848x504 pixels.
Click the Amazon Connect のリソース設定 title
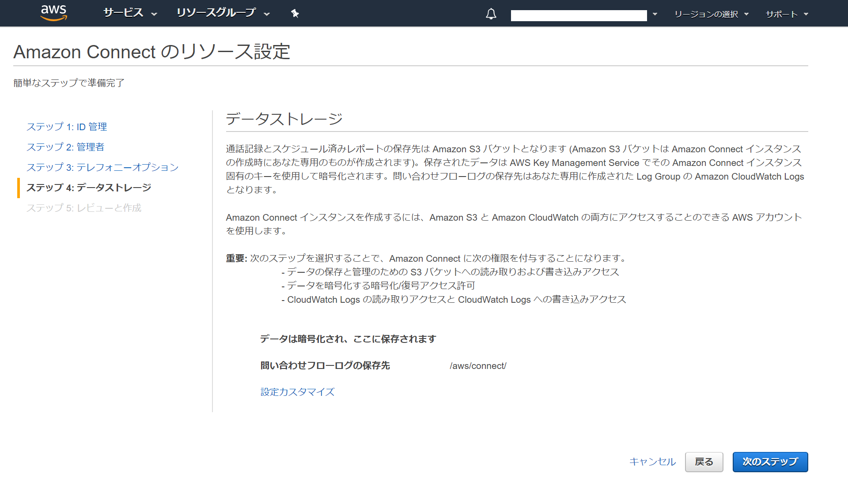pos(151,52)
